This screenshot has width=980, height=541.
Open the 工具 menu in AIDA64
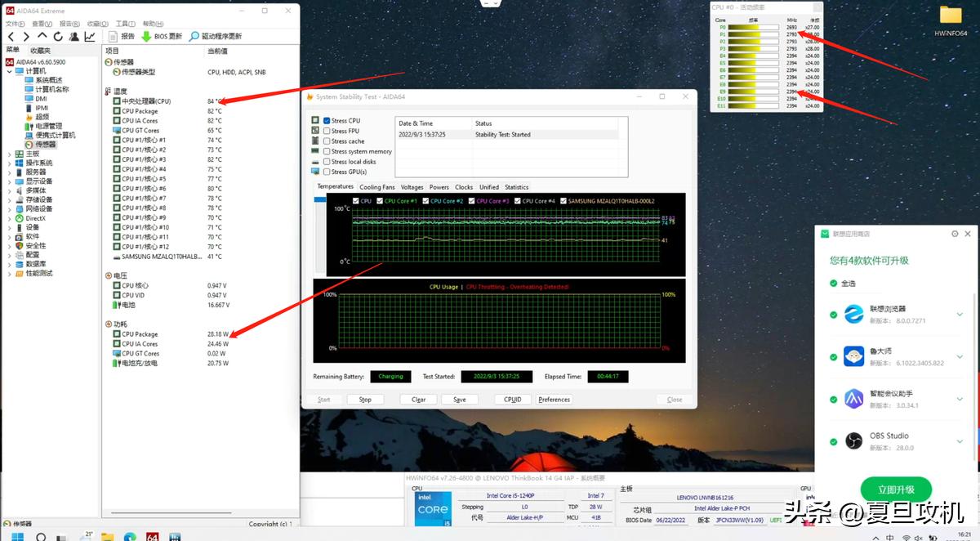pyautogui.click(x=125, y=24)
